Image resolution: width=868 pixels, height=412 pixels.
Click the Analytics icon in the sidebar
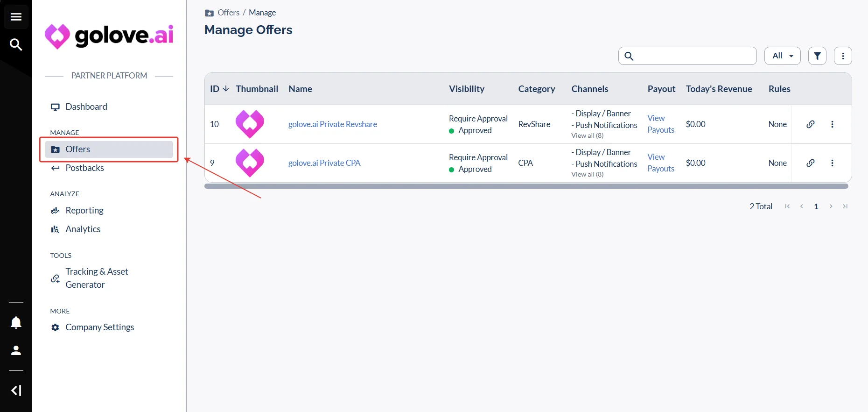(55, 229)
